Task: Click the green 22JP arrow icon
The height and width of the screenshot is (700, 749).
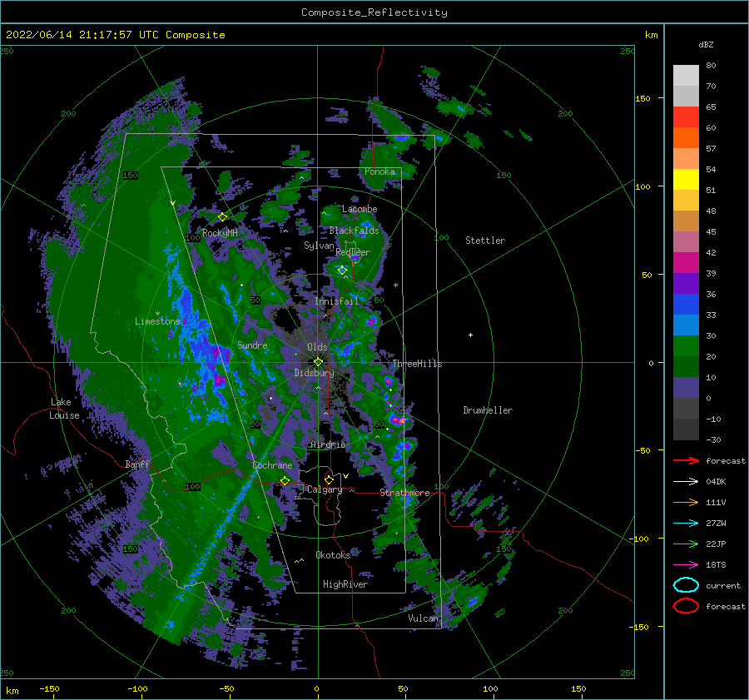Action: [x=686, y=544]
